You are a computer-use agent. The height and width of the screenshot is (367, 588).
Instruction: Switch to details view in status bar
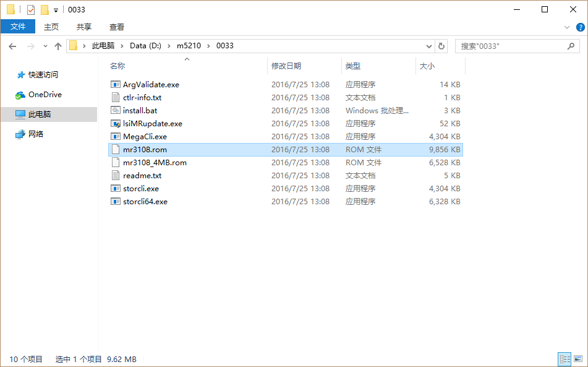[565, 359]
